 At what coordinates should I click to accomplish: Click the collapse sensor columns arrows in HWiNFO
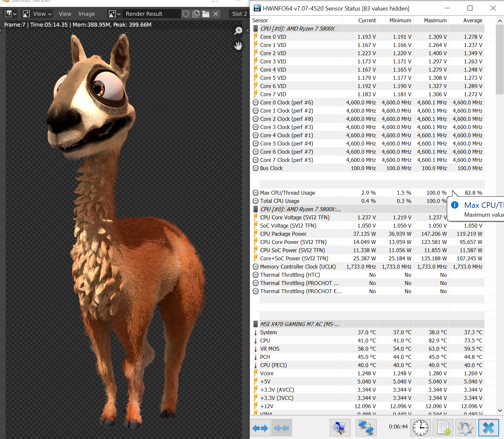(281, 428)
